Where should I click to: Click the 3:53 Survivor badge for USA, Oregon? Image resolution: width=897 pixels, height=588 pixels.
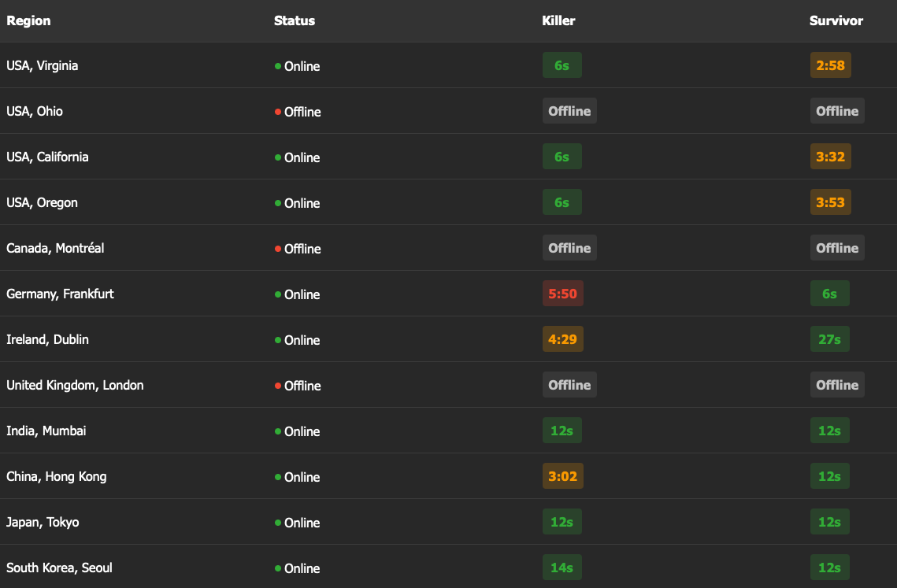pos(830,202)
